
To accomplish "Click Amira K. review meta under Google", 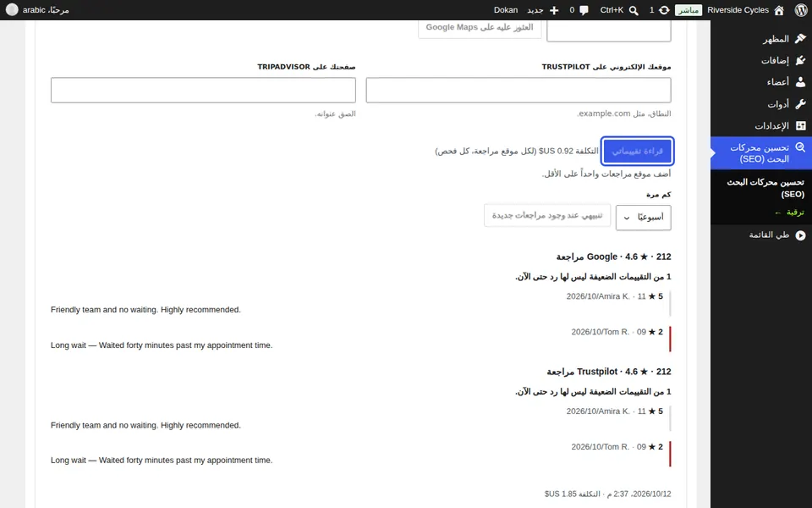I will (615, 296).
